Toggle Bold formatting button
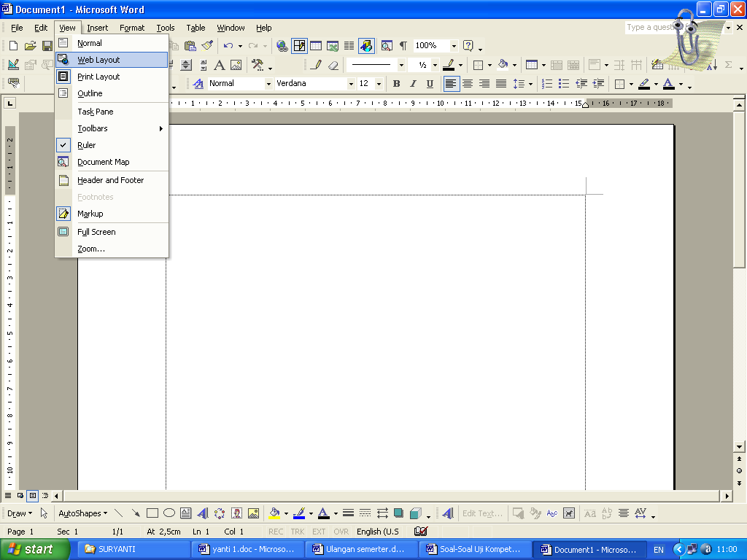Viewport: 747px width, 560px height. click(x=396, y=84)
